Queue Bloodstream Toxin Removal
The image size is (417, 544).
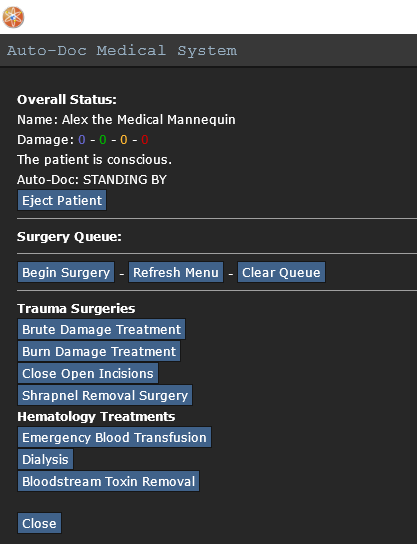click(x=108, y=481)
